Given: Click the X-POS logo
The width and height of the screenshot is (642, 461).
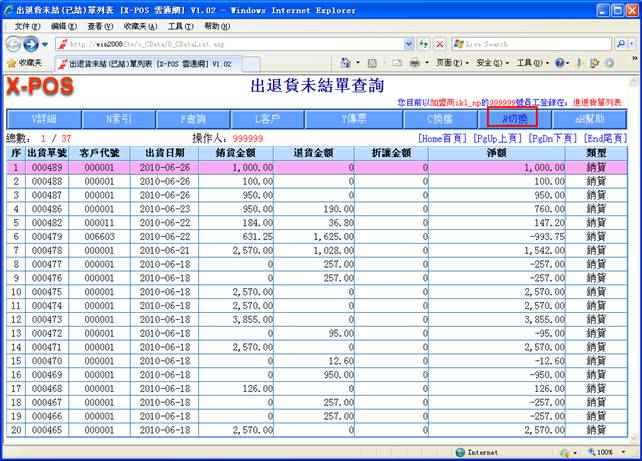Looking at the screenshot, I should [x=44, y=88].
